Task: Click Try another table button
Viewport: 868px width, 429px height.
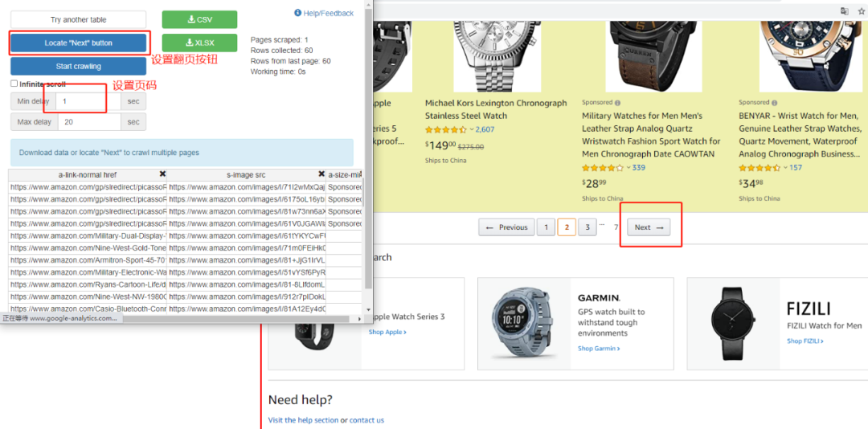Action: click(79, 19)
